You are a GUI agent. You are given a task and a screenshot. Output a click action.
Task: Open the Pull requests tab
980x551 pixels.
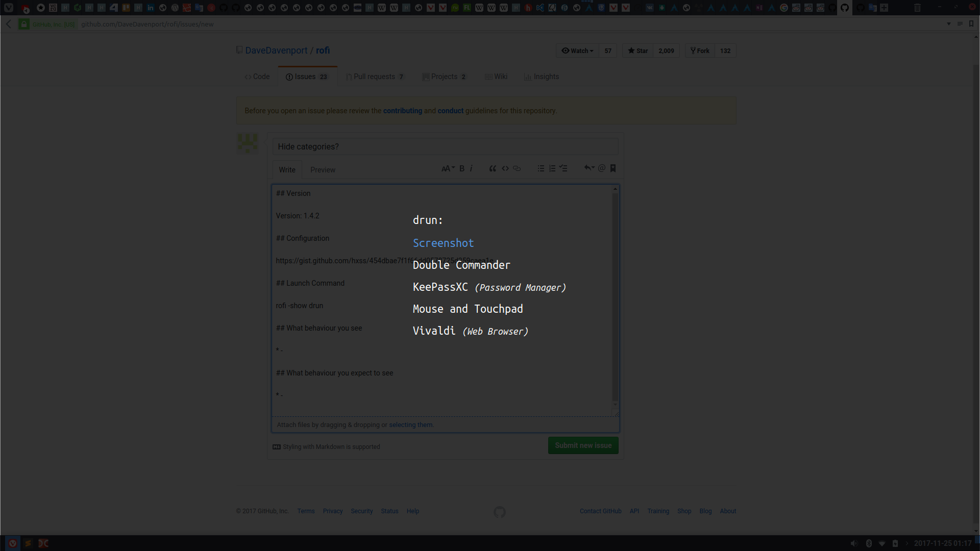(x=375, y=77)
